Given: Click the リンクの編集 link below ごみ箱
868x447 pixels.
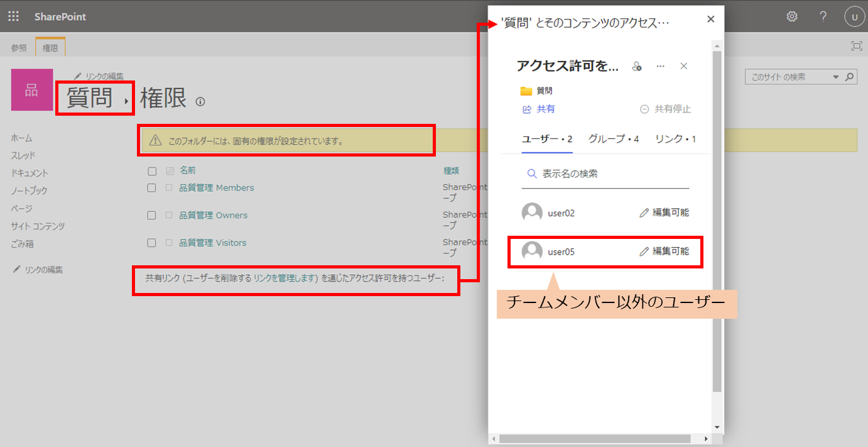Looking at the screenshot, I should point(38,270).
